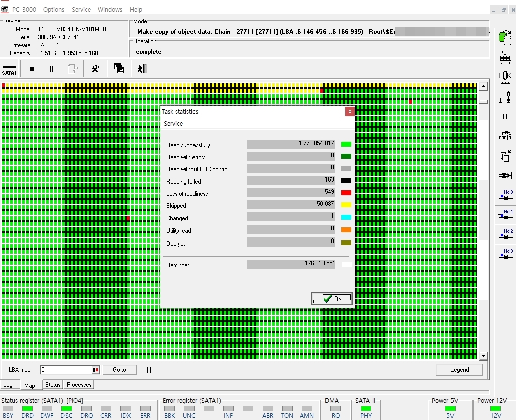Click the LBA map field arrow icon
The image size is (516, 420).
click(95, 370)
